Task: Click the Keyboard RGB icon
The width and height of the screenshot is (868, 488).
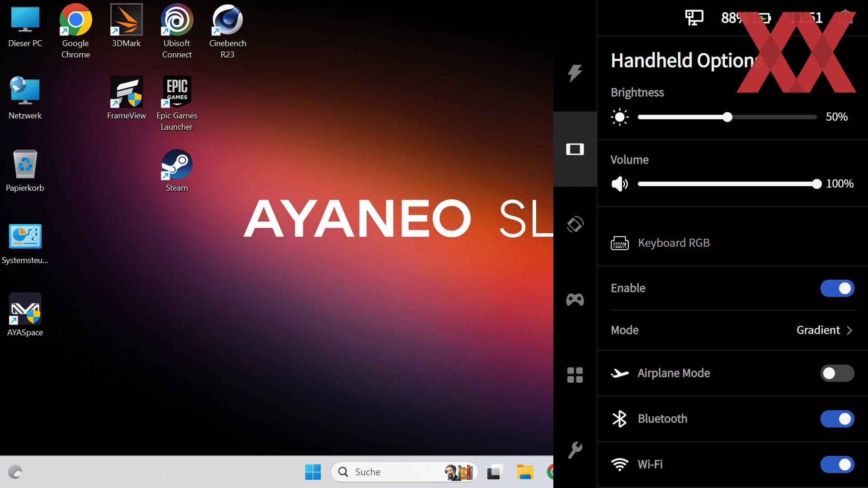Action: click(x=619, y=243)
